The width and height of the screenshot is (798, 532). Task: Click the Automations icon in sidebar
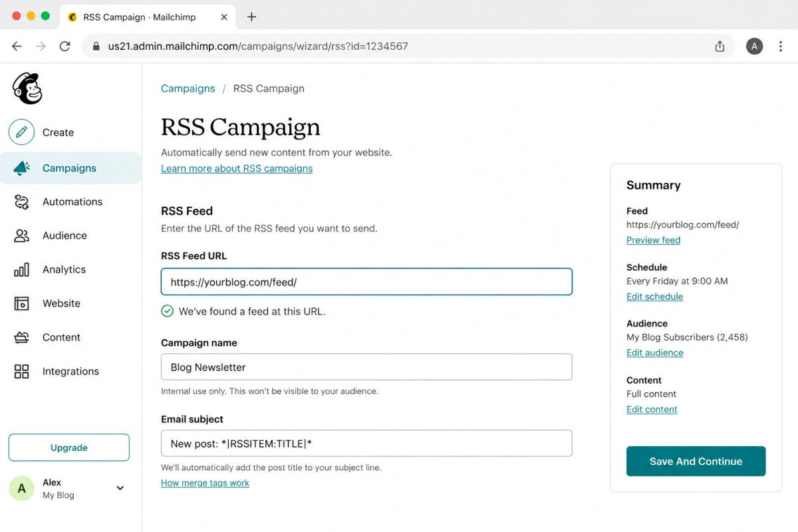(21, 202)
